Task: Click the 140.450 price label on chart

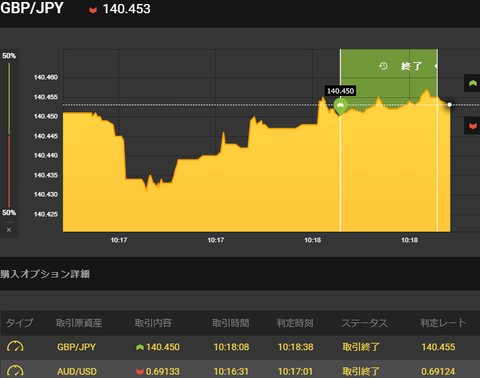Action: (x=340, y=91)
